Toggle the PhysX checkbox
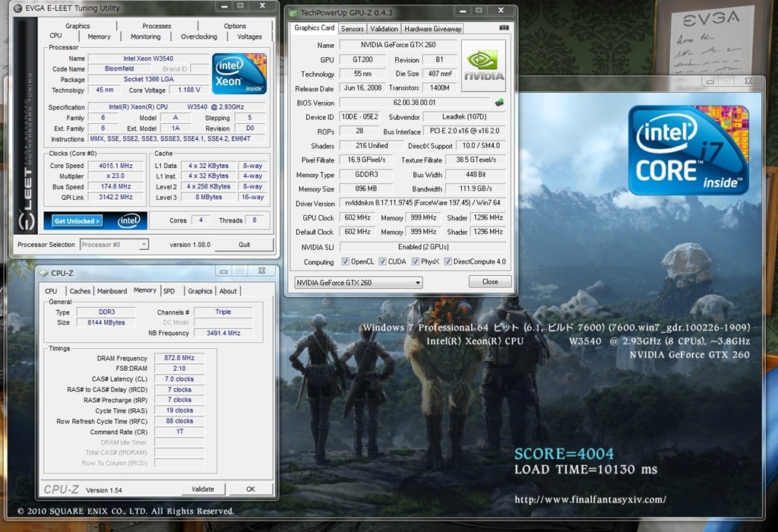Screen dimensions: 778x532 pos(416,261)
